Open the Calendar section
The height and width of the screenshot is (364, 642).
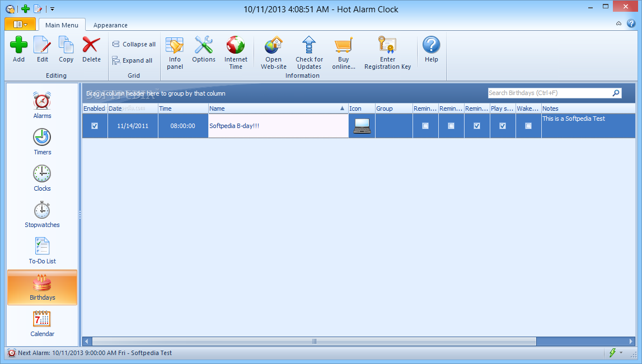(42, 324)
